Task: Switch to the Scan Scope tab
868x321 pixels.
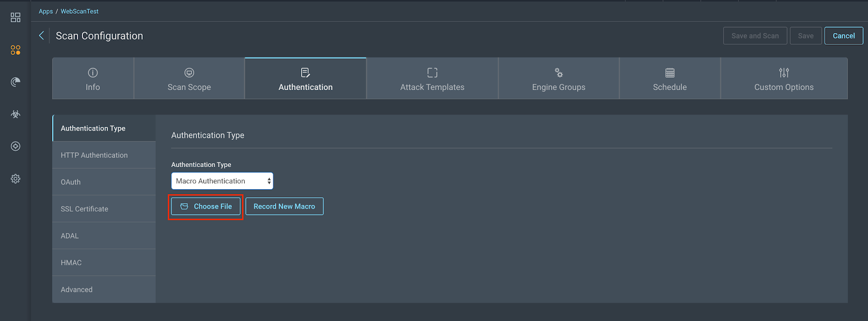Action: tap(189, 79)
